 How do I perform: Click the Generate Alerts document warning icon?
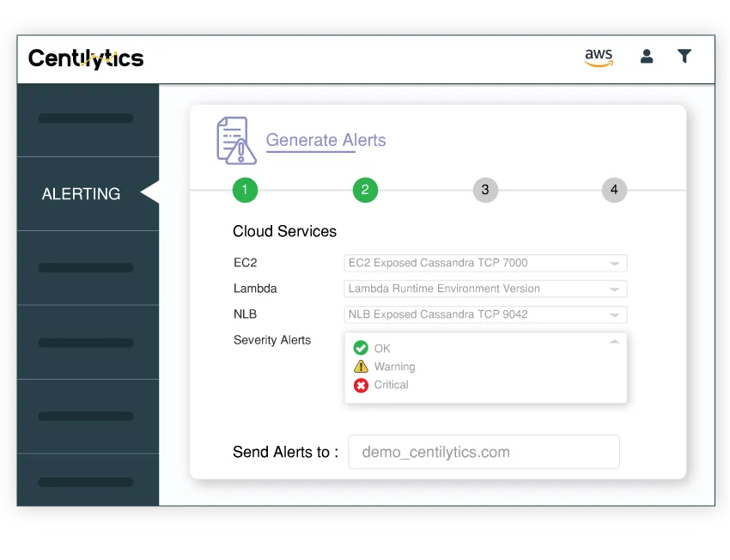coord(236,140)
